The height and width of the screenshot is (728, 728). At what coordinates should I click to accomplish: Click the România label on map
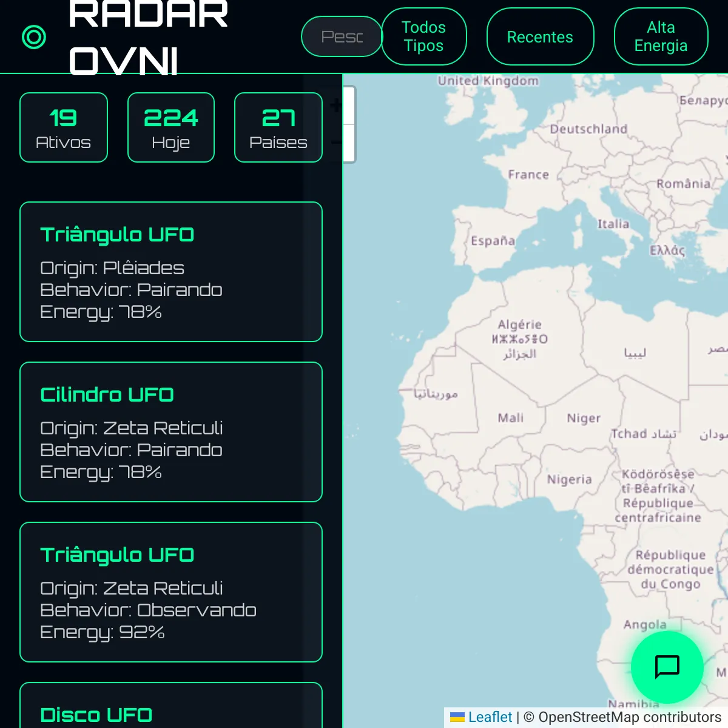pyautogui.click(x=683, y=183)
